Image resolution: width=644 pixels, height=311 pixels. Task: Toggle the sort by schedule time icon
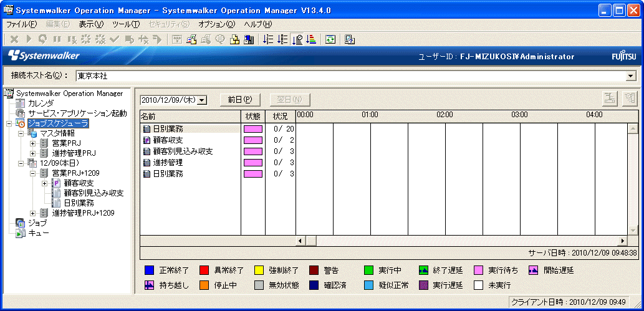point(297,39)
